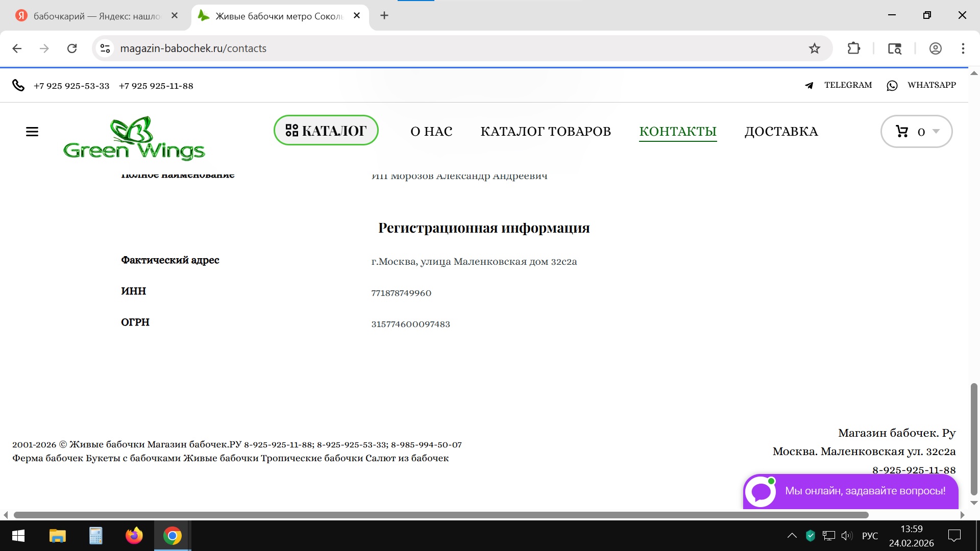Screen dimensions: 980x551
Task: Open the hamburger side menu
Action: pyautogui.click(x=32, y=132)
